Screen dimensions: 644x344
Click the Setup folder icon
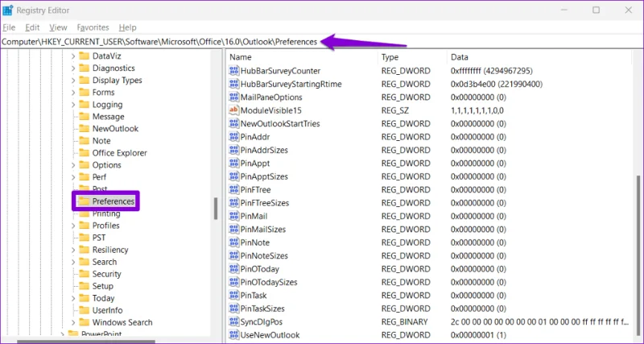(85, 286)
